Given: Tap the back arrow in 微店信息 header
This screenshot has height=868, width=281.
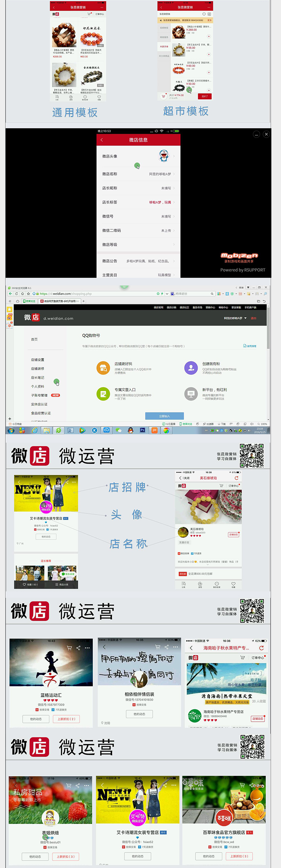Looking at the screenshot, I should [x=102, y=140].
